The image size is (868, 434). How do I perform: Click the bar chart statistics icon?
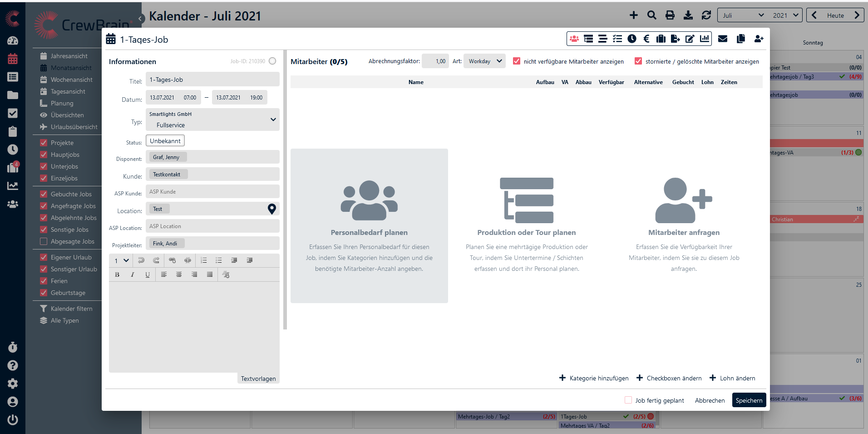pos(705,39)
